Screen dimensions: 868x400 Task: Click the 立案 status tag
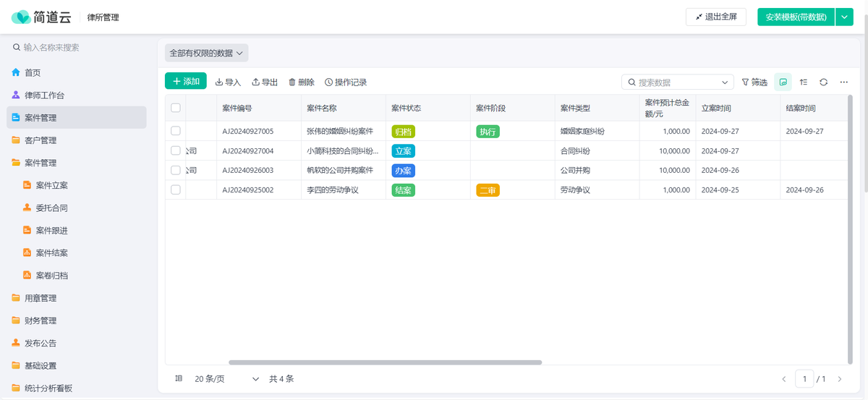pos(403,151)
